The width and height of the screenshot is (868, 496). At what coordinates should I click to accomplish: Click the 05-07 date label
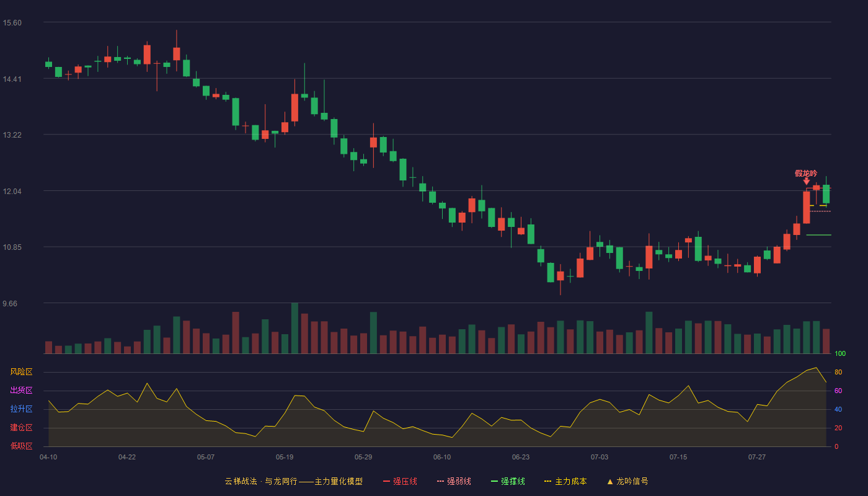point(206,457)
